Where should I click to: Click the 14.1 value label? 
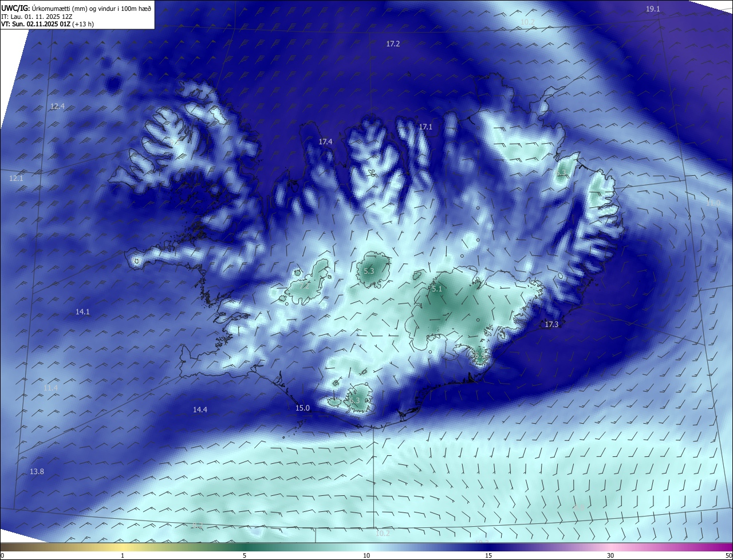[82, 311]
